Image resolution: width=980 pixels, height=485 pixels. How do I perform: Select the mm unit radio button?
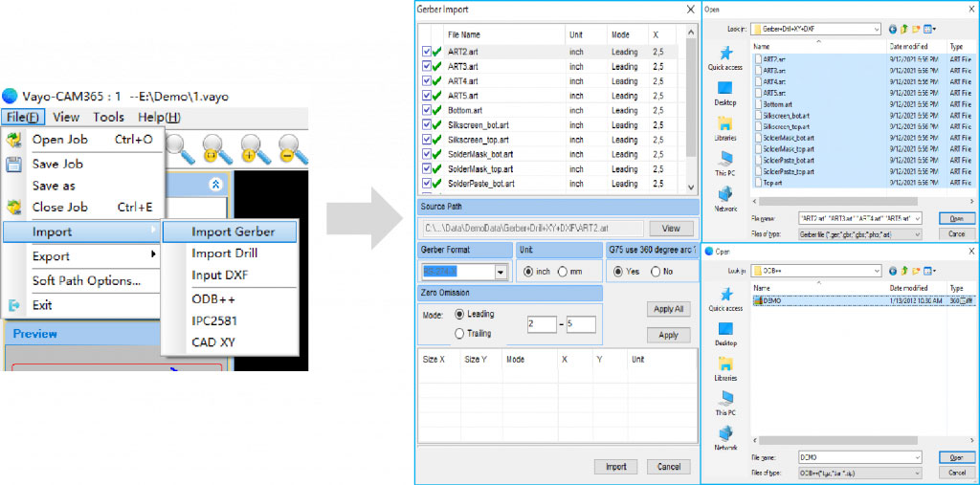563,271
